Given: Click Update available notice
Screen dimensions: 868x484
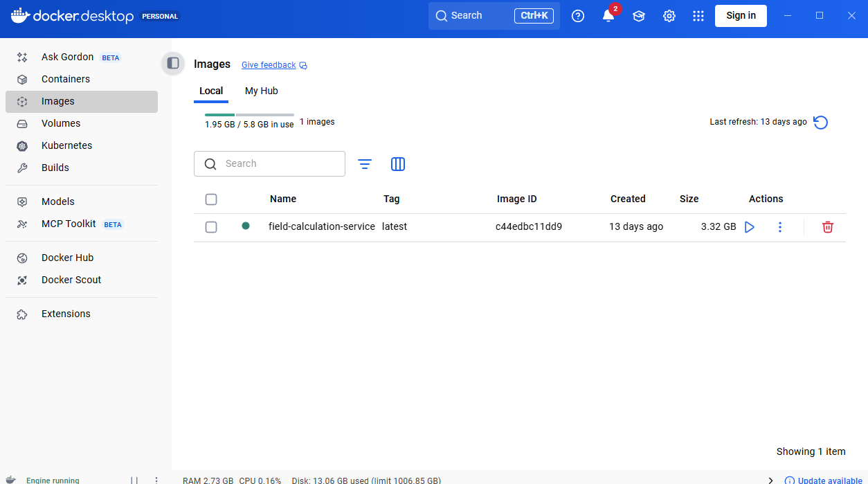Looking at the screenshot, I should 824,481.
